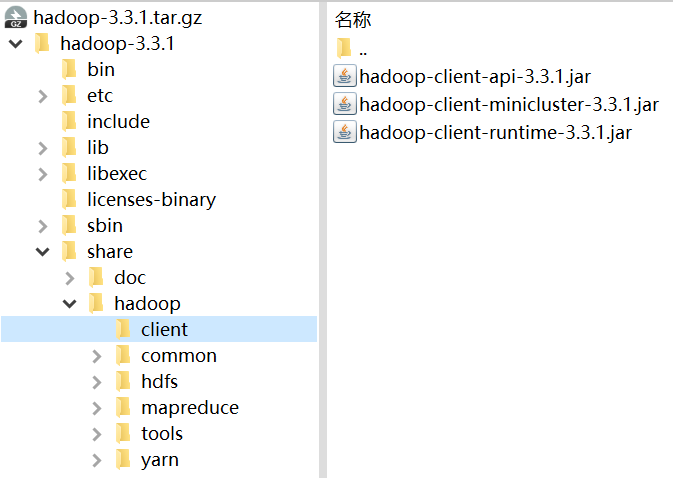Select the libexec folder in tree
This screenshot has height=478, width=673.
[x=117, y=173]
